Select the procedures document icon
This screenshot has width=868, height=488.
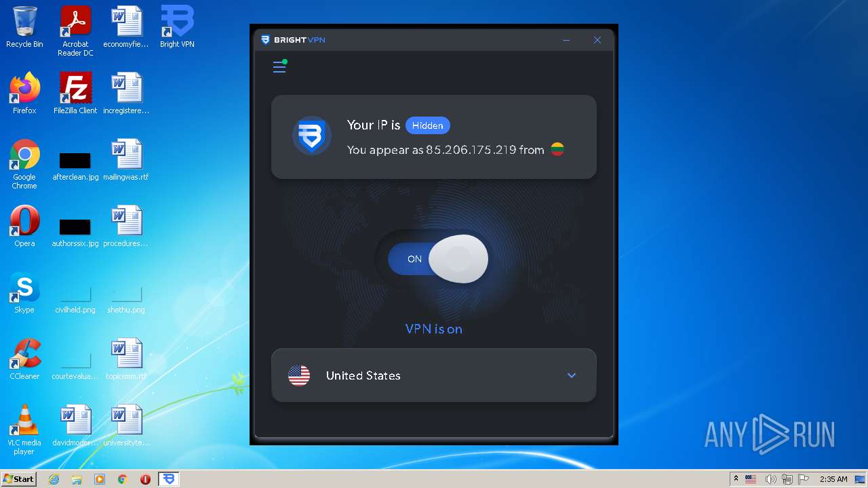[x=126, y=226]
